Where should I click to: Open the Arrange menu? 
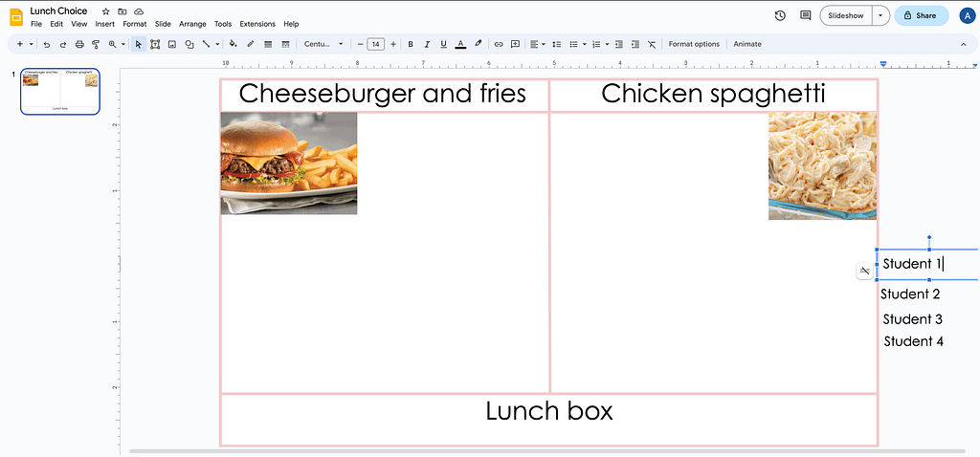(x=192, y=24)
